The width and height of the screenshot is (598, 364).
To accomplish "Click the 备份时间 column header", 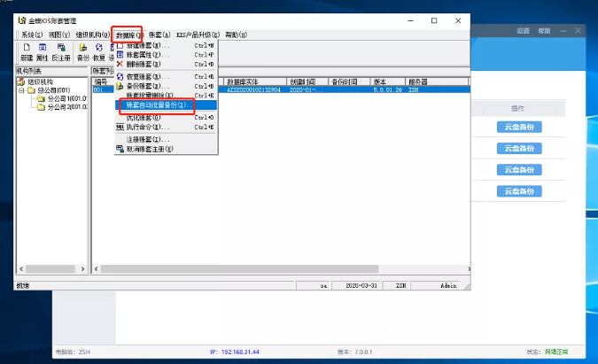I will point(349,81).
